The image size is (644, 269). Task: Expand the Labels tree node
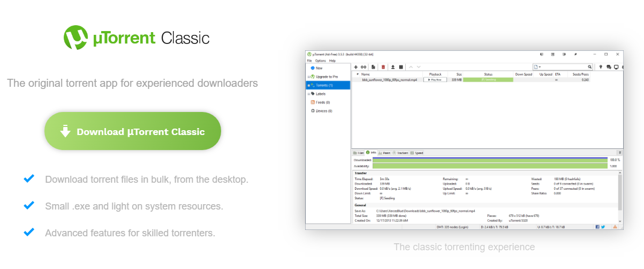(308, 94)
